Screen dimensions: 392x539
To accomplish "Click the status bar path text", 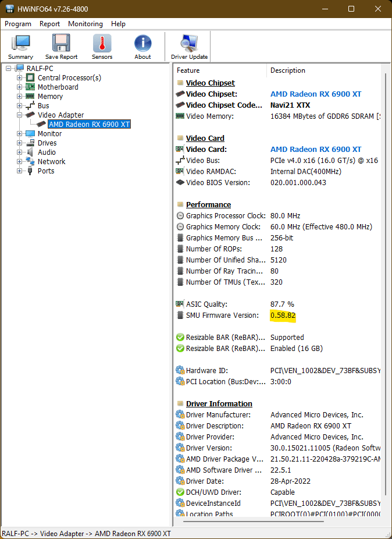I will coord(87,534).
